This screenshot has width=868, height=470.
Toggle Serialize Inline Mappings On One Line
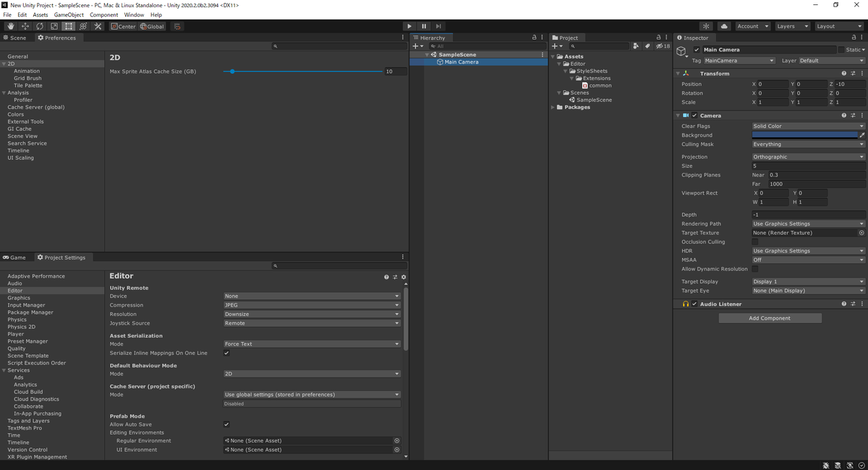pyautogui.click(x=226, y=353)
